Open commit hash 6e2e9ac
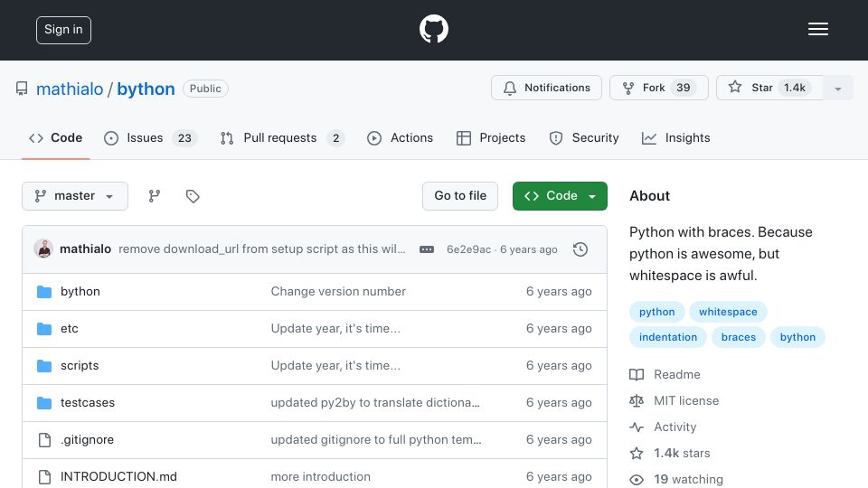The image size is (868, 488). (x=468, y=249)
